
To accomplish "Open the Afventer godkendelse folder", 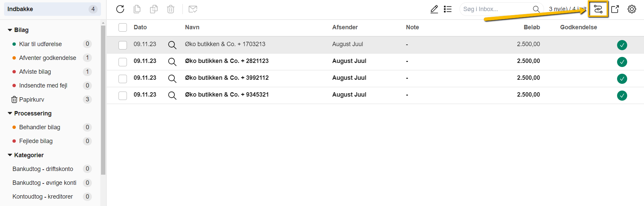I will 47,58.
